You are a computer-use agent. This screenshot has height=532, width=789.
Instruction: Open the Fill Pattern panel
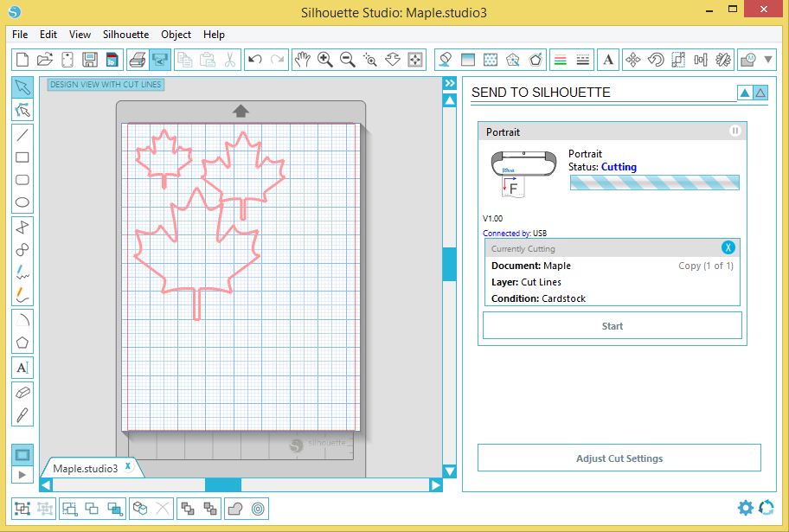pyautogui.click(x=491, y=60)
